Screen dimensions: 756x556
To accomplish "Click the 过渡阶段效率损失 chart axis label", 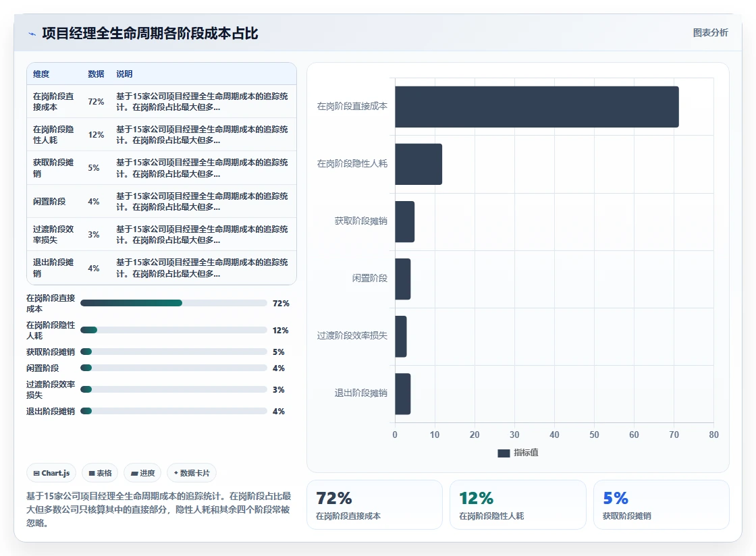I will (352, 336).
